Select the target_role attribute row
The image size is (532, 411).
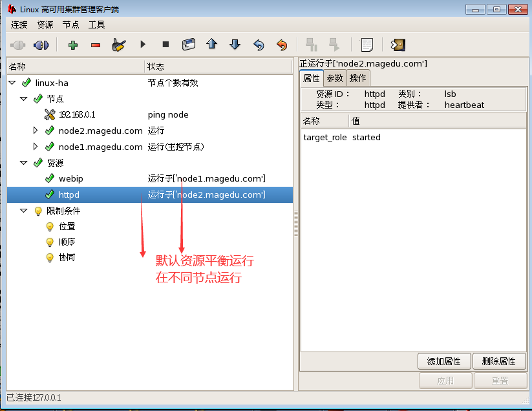[325, 138]
